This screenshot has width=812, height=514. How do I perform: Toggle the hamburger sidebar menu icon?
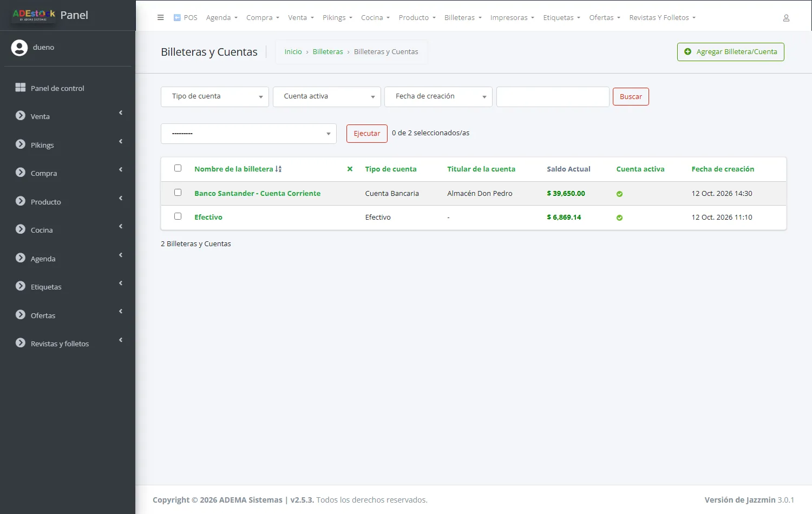tap(160, 17)
